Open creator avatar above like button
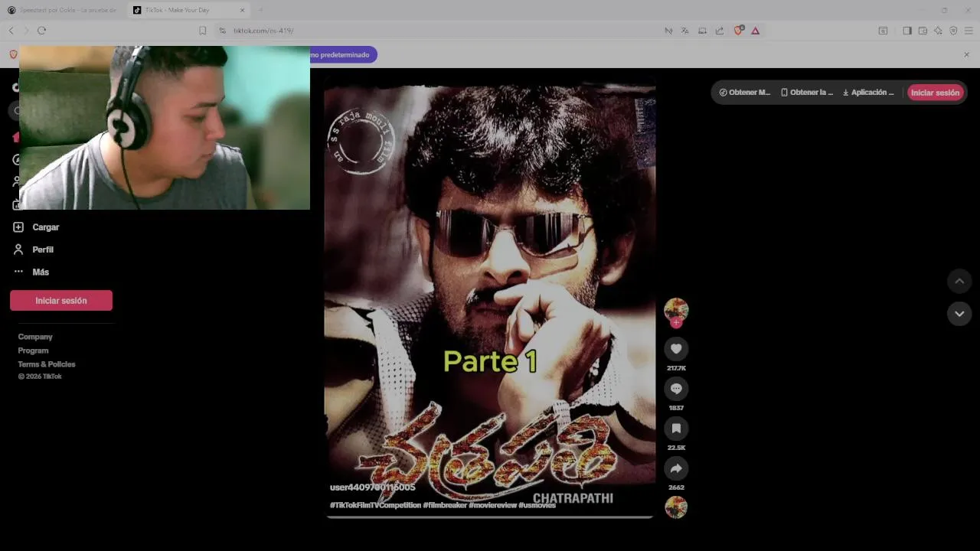Image resolution: width=980 pixels, height=551 pixels. point(676,309)
